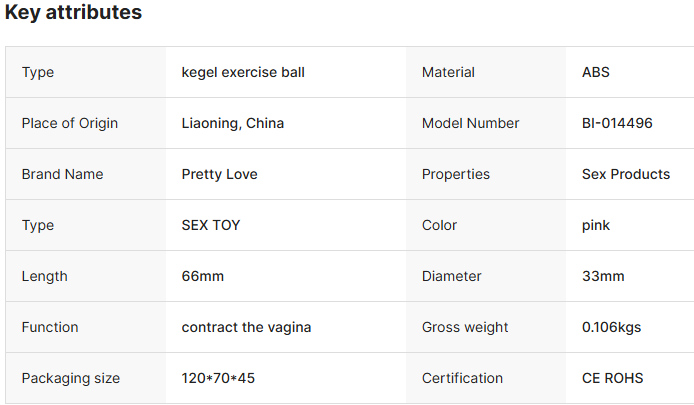Viewport: 694px width, 405px height.
Task: Click the Brand Name label
Action: click(x=62, y=174)
